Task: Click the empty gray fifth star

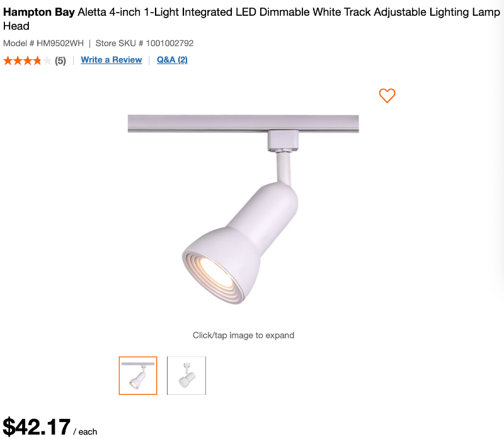Action: pos(47,60)
